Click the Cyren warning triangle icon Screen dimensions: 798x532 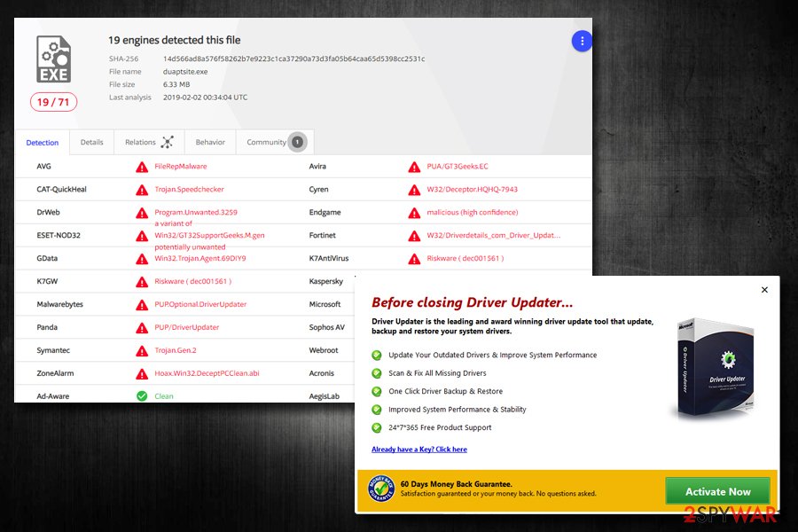pyautogui.click(x=414, y=190)
